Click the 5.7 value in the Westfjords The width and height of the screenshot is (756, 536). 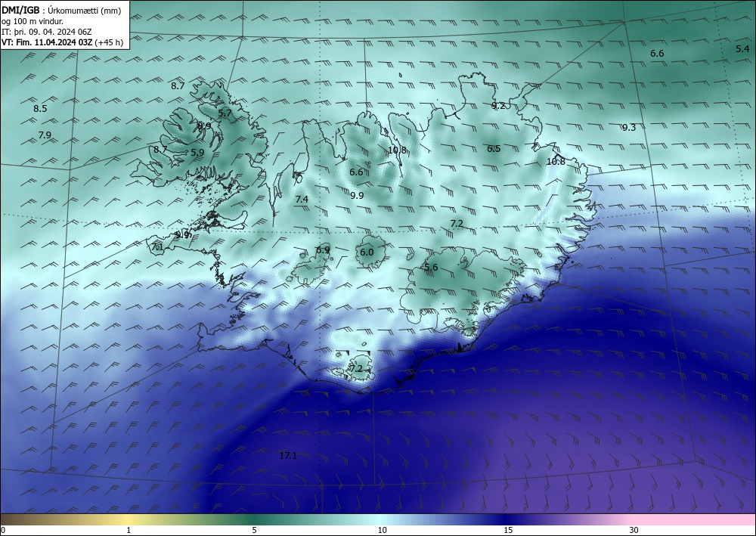pyautogui.click(x=225, y=113)
